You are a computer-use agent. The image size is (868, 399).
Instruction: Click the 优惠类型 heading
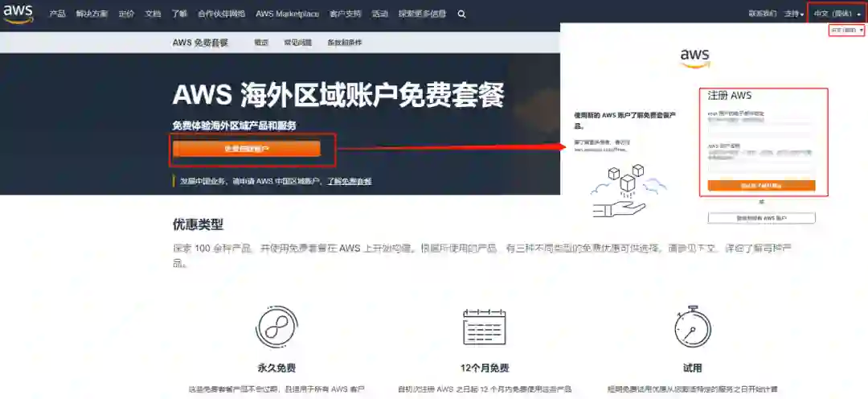tap(198, 224)
